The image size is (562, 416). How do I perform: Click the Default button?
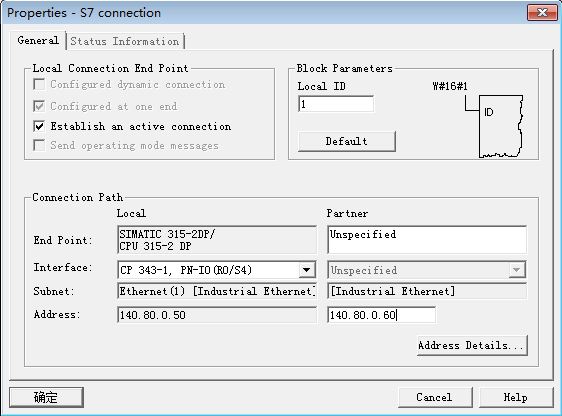point(347,141)
